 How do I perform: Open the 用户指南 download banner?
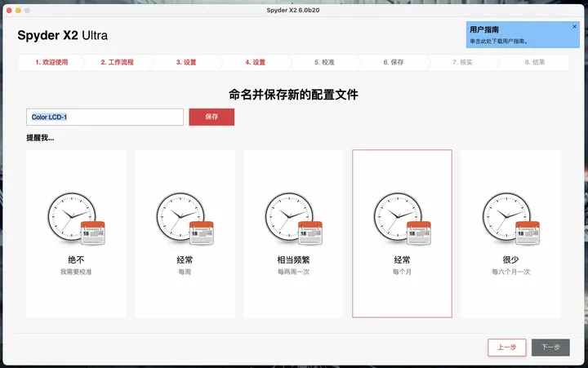point(523,34)
